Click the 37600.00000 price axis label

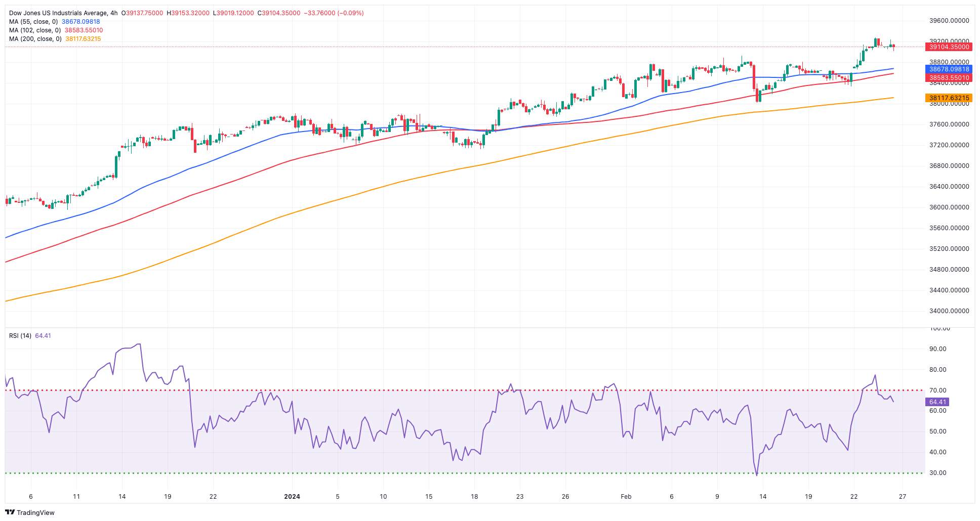click(x=949, y=124)
